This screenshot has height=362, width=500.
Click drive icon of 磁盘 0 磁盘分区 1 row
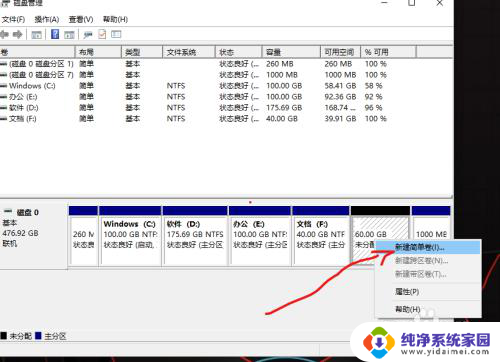(3, 64)
